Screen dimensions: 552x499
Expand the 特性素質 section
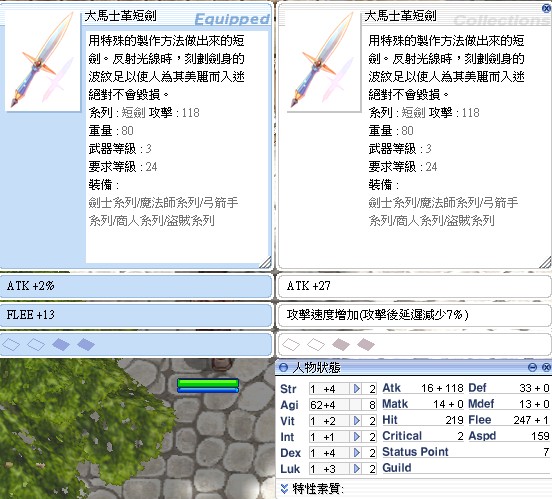pos(285,488)
